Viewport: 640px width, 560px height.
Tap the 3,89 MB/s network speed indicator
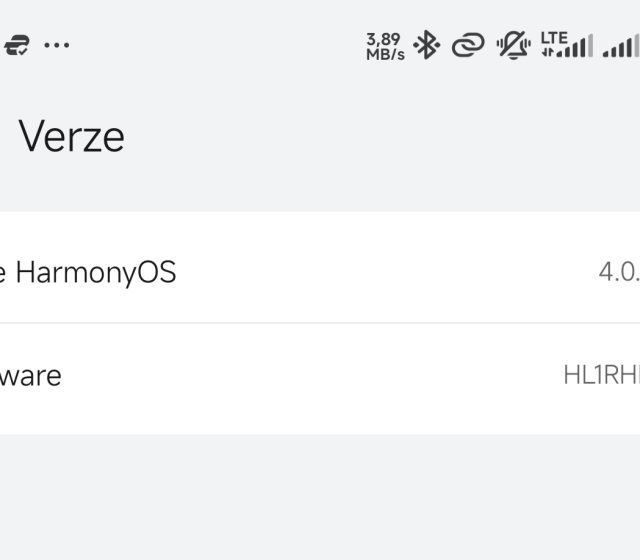(385, 46)
